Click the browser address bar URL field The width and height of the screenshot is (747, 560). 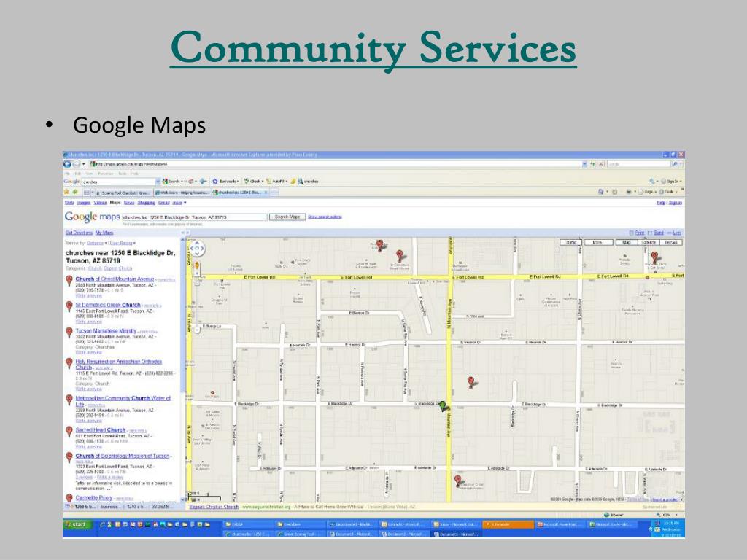335,164
